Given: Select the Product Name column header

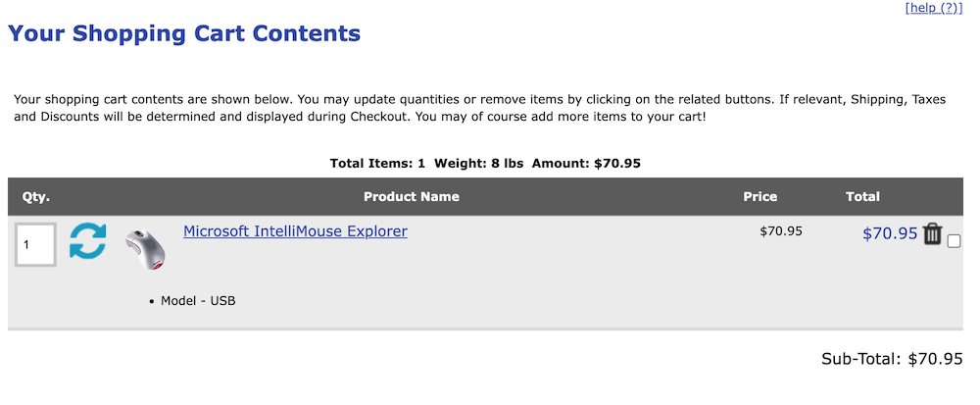Looking at the screenshot, I should (412, 196).
